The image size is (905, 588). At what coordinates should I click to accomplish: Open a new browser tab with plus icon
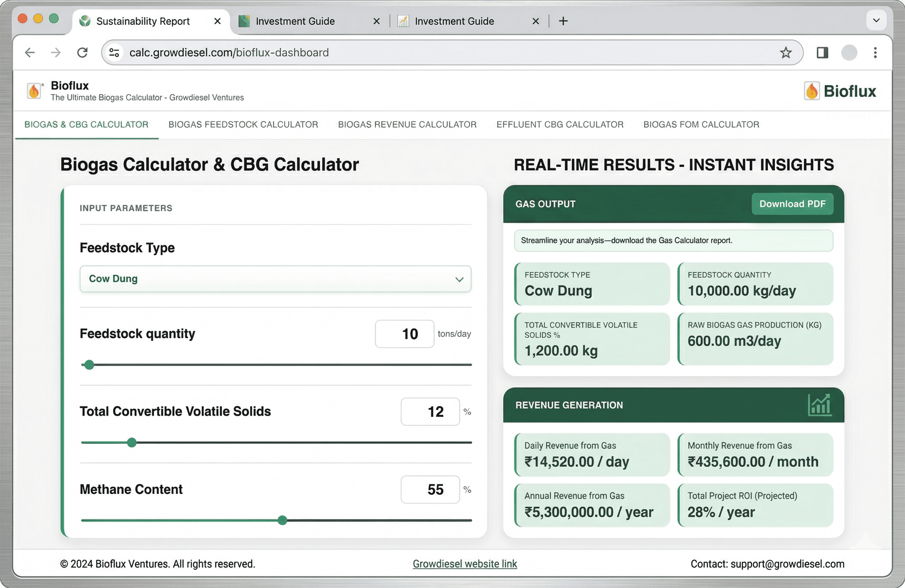563,21
